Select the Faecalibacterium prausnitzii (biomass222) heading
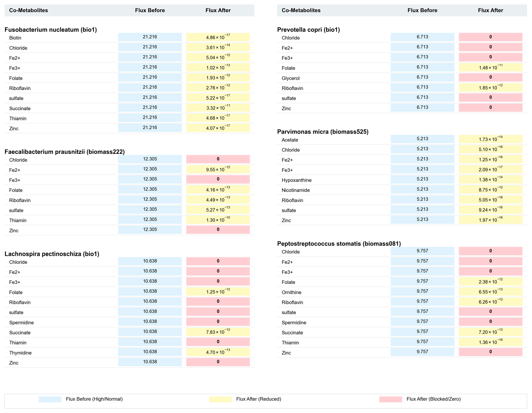This screenshot has width=532, height=413. 65,152
